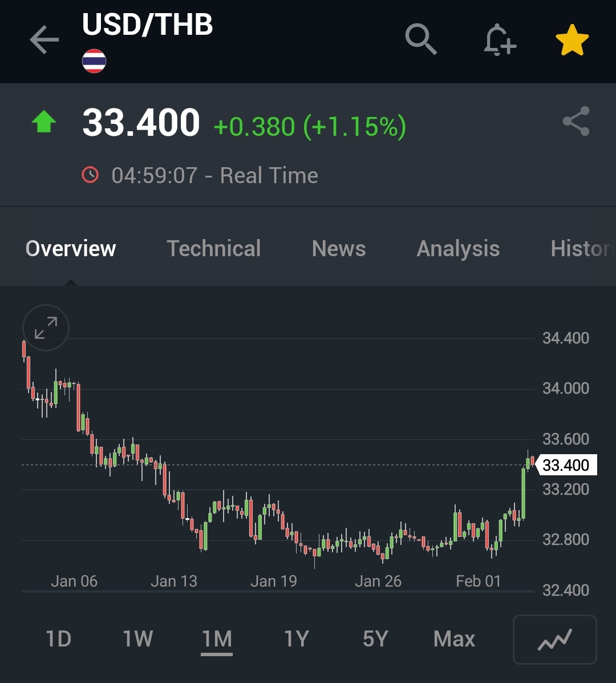Go back using the arrow icon
Screen dimensions: 616x683
tap(44, 41)
